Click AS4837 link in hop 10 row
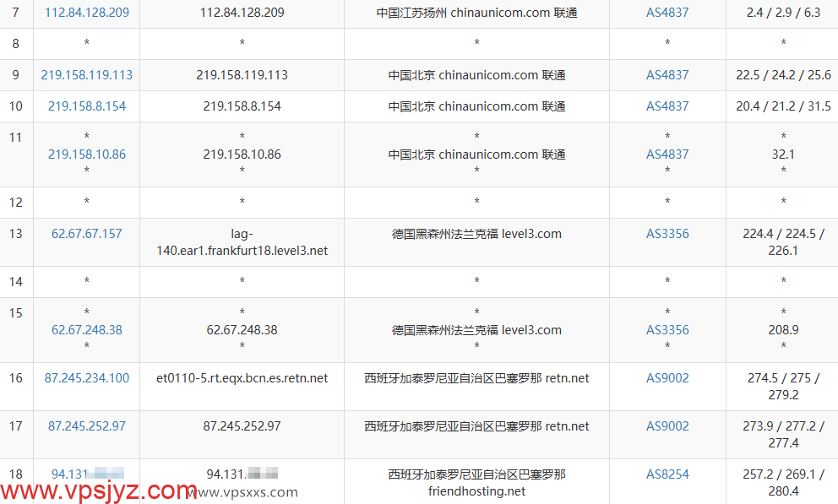This screenshot has width=838, height=504. [x=667, y=106]
